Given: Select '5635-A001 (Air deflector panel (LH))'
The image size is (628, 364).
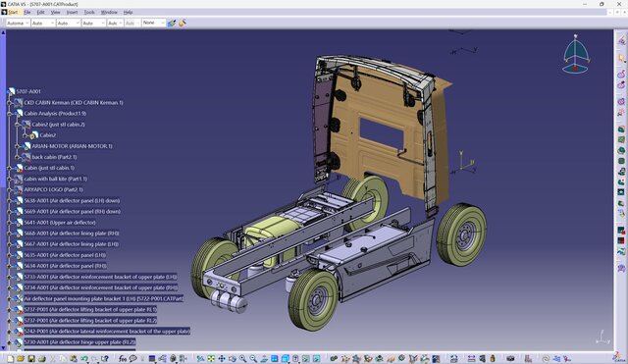Looking at the screenshot, I should point(65,255).
